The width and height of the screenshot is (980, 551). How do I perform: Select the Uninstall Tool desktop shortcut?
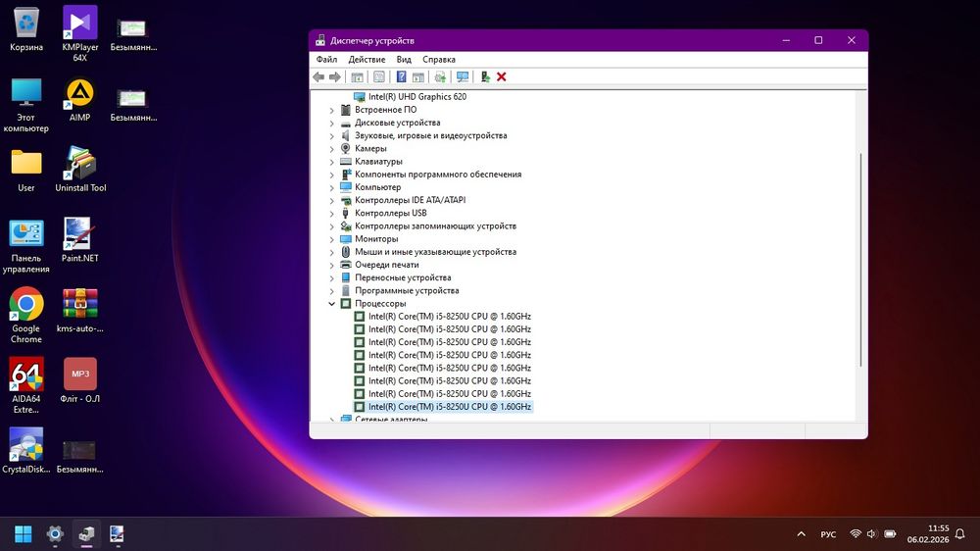point(80,170)
